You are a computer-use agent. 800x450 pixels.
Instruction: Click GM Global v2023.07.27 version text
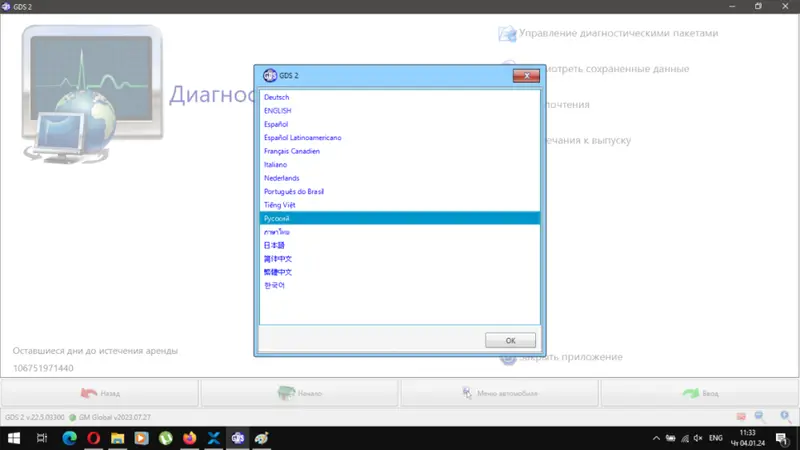point(115,417)
